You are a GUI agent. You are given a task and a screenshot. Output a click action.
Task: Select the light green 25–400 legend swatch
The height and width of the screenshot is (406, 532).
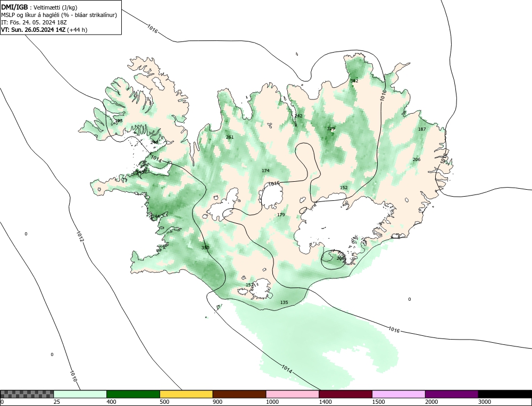[80, 394]
